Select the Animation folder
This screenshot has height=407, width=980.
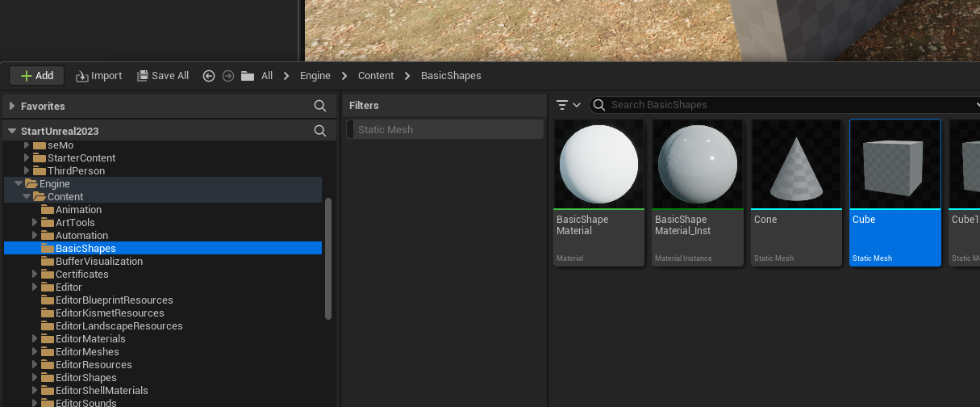pos(78,210)
